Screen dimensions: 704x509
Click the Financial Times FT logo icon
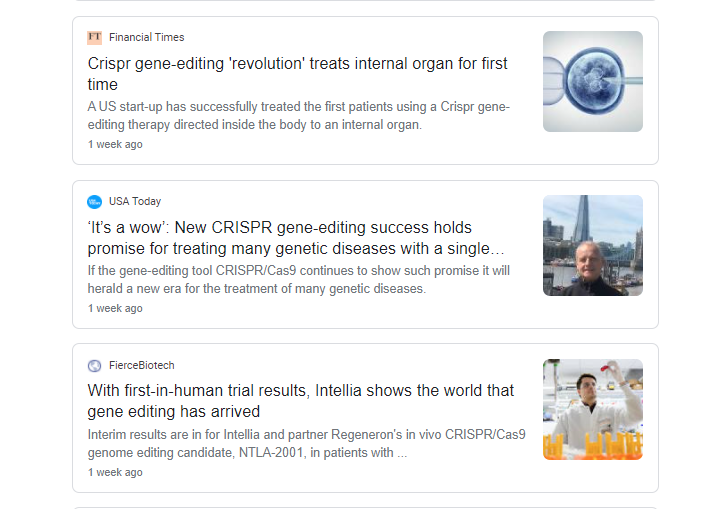(94, 37)
